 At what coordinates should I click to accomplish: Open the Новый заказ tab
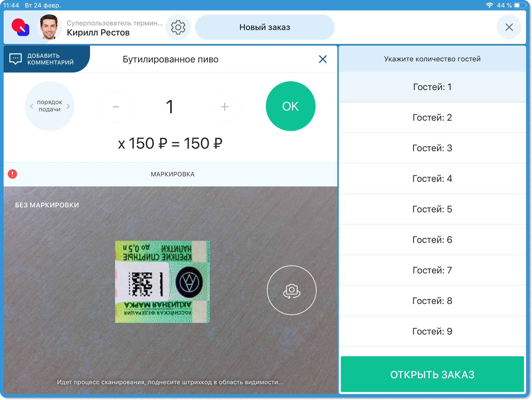(x=264, y=27)
